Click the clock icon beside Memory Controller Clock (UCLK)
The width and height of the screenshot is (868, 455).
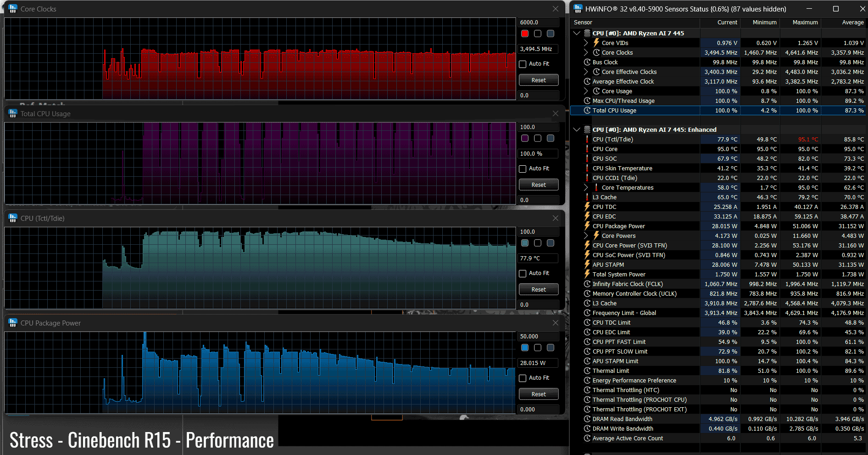(x=587, y=293)
